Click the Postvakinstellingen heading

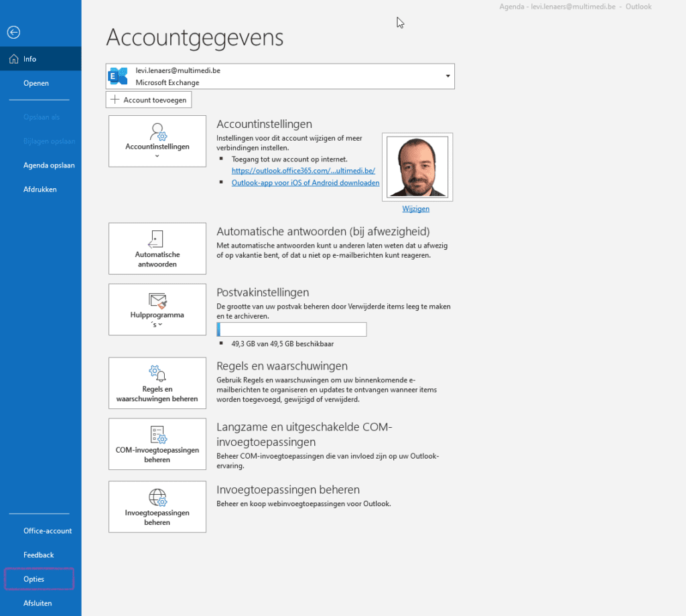[263, 293]
